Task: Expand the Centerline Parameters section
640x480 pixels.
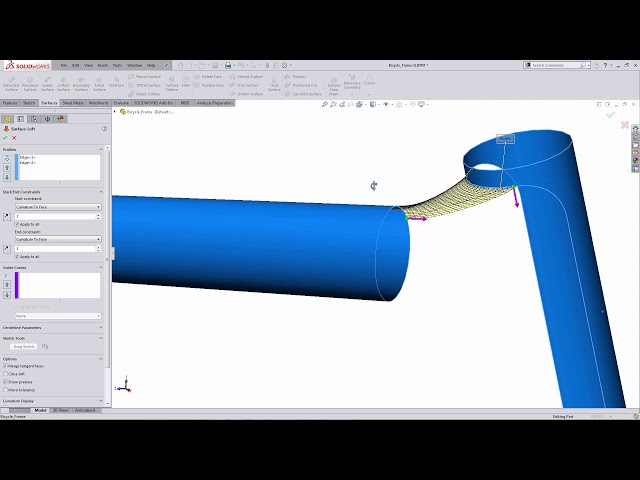Action: pyautogui.click(x=101, y=327)
